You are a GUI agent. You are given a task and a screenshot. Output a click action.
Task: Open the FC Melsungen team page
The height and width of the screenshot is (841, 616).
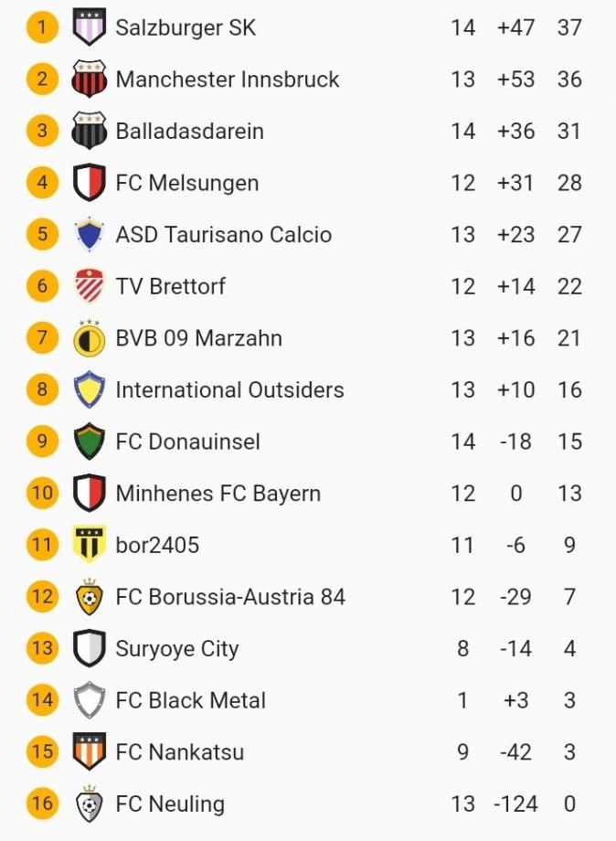point(186,183)
